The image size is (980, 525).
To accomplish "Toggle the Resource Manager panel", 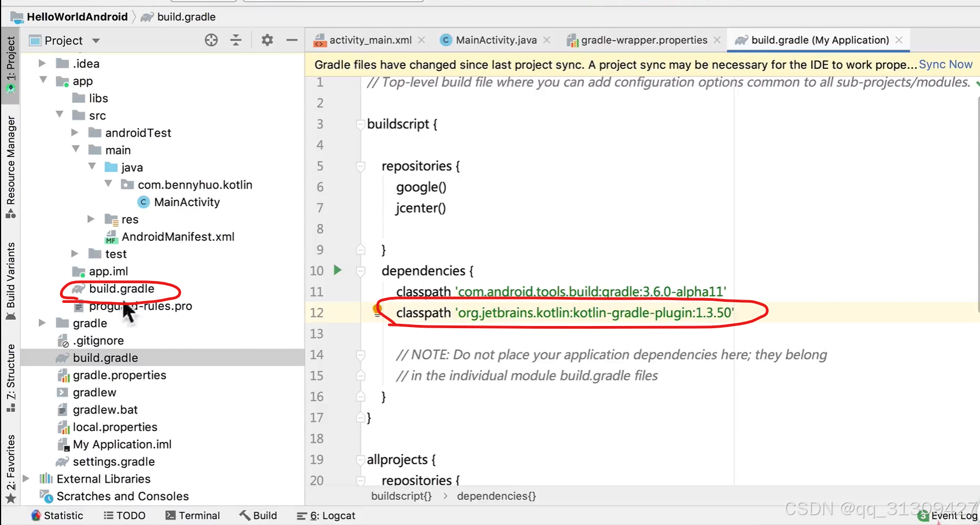I will click(x=10, y=165).
